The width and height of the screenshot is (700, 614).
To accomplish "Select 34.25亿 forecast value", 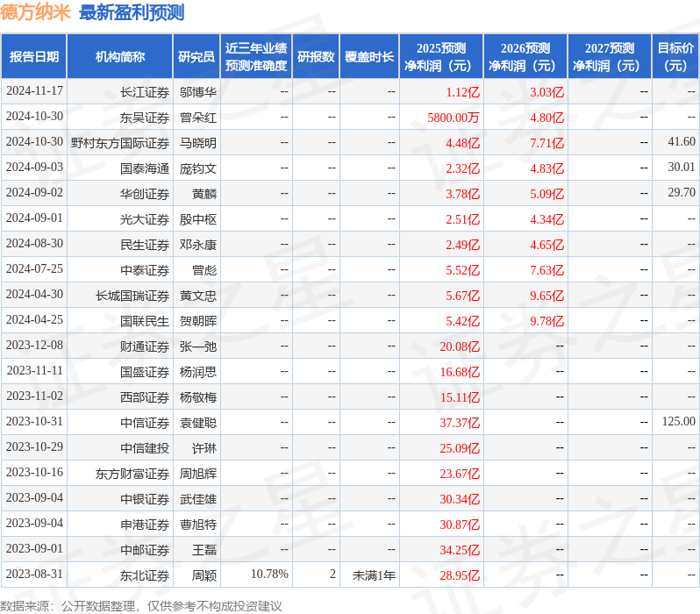I will [x=460, y=551].
